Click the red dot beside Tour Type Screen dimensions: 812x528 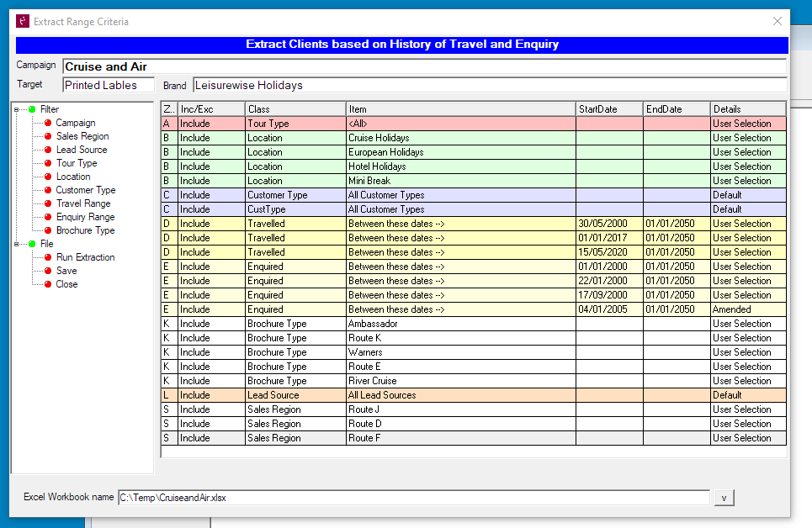click(48, 163)
